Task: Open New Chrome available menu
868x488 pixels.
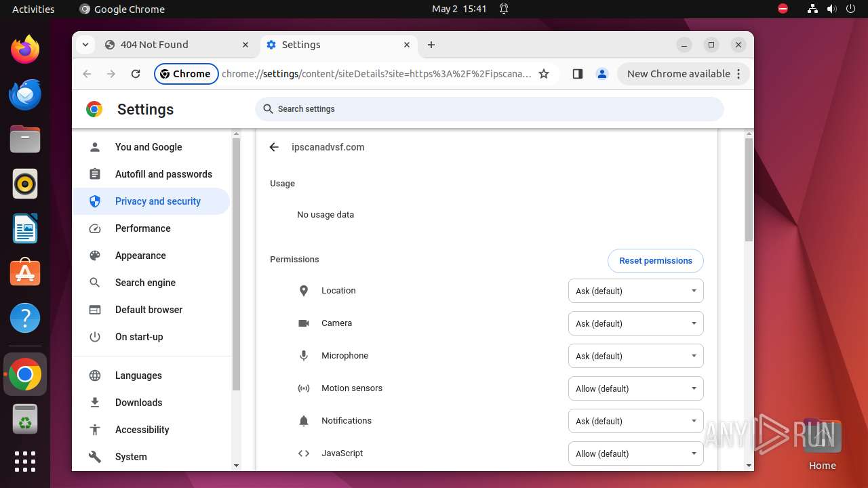Action: 684,74
